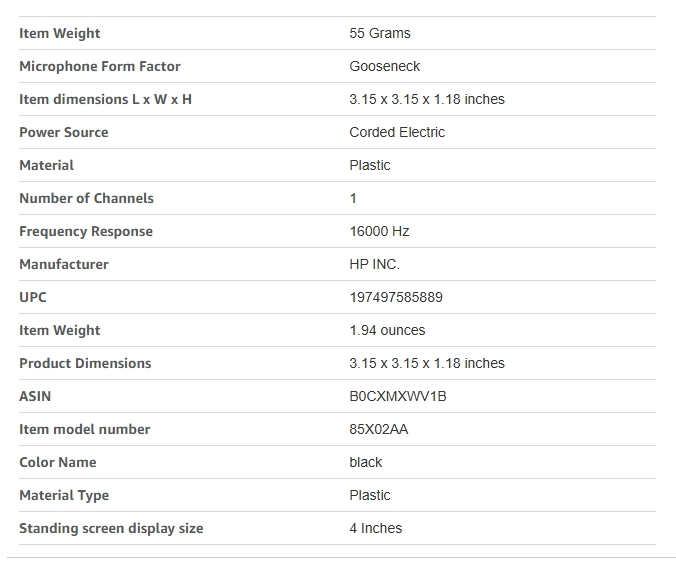Click the Material Type label
676x561 pixels.
[x=64, y=495]
